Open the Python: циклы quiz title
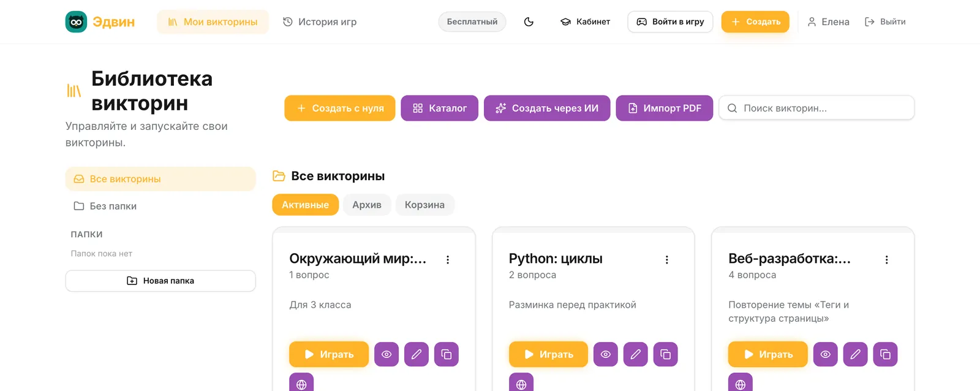980x391 pixels. coord(556,259)
